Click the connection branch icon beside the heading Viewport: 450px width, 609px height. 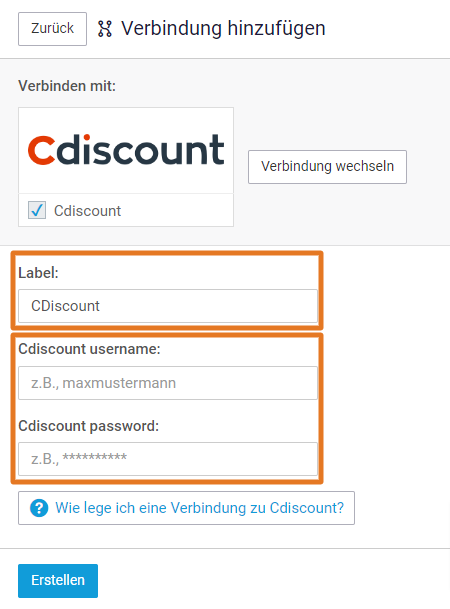point(105,29)
